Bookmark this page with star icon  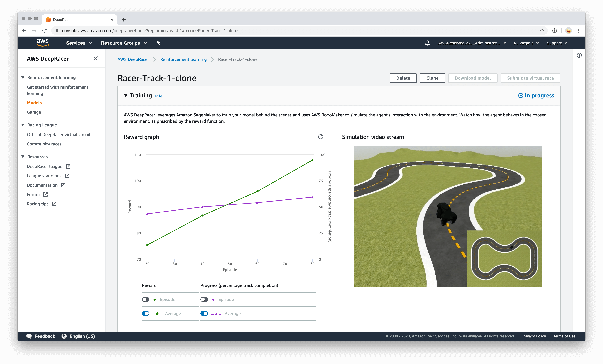coord(542,31)
